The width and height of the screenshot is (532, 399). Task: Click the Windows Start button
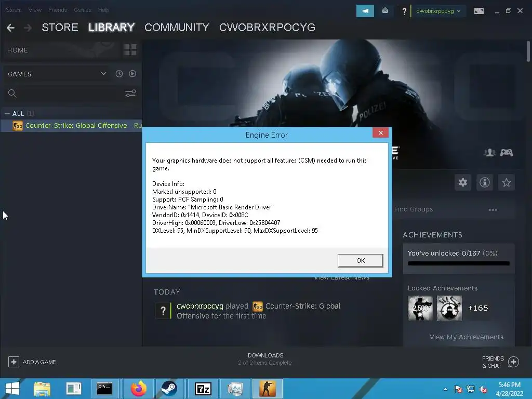tap(12, 389)
